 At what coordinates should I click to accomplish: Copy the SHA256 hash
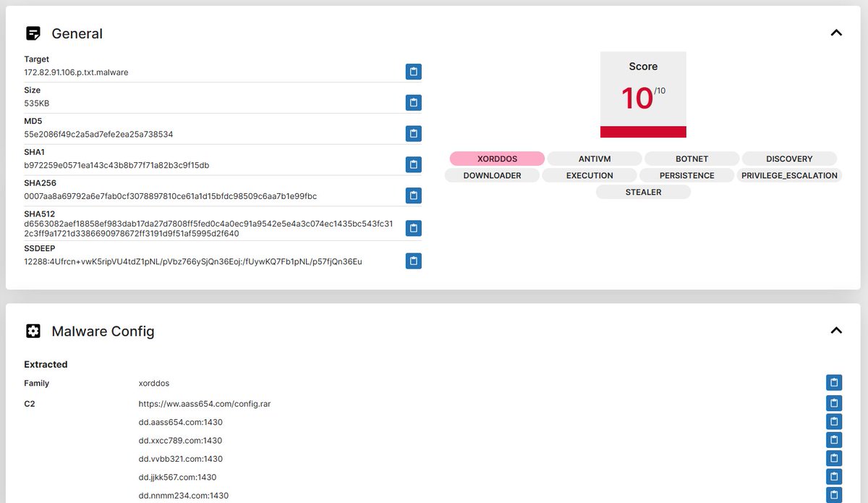click(x=413, y=195)
